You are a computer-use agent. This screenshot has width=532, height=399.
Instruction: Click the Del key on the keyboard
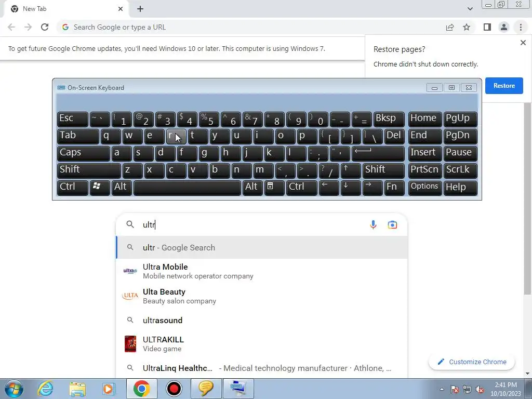click(x=394, y=136)
